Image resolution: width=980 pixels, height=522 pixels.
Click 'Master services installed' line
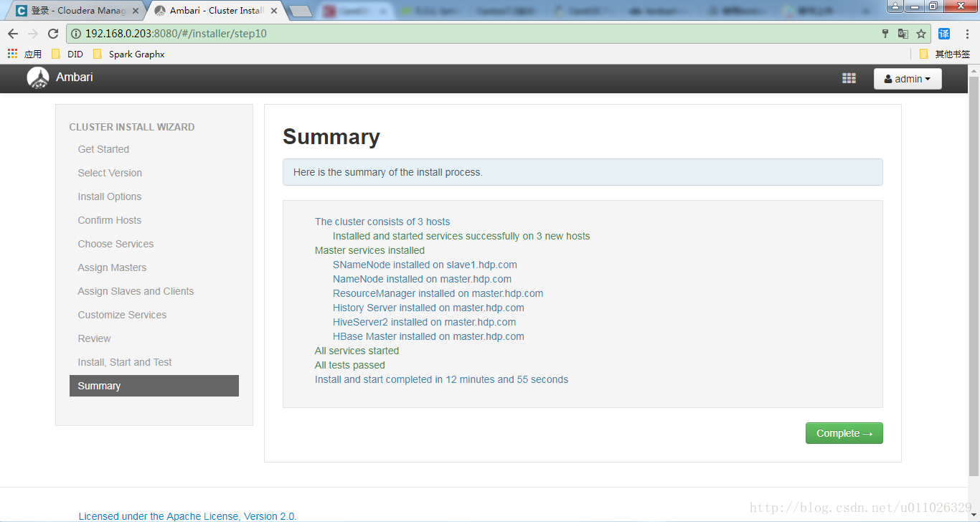(369, 250)
